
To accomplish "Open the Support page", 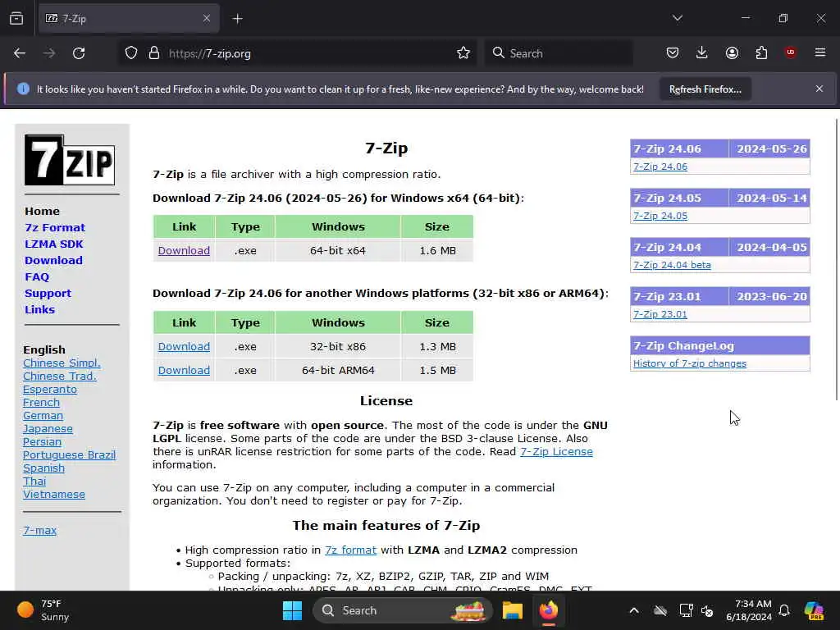I will (x=48, y=294).
